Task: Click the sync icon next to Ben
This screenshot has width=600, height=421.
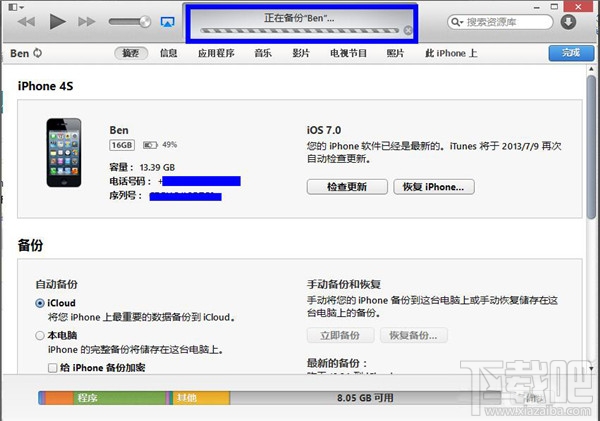Action: click(38, 53)
